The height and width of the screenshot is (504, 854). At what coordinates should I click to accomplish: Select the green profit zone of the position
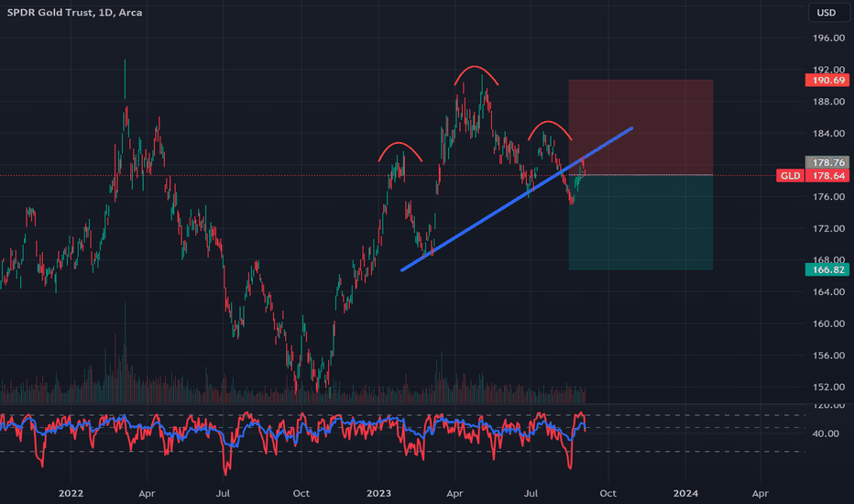pos(640,223)
